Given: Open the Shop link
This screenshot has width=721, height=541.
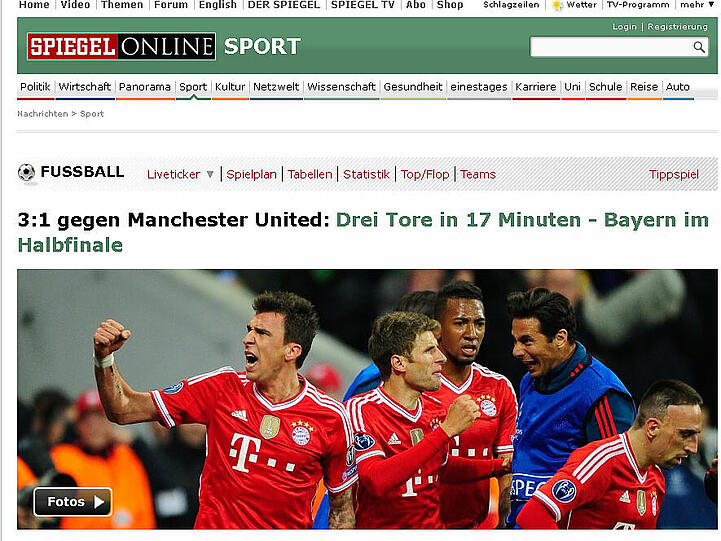Looking at the screenshot, I should coord(450,5).
